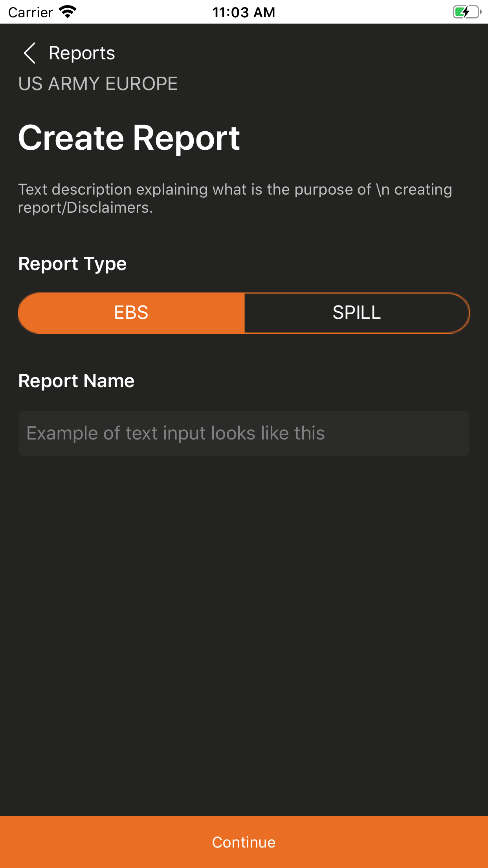Image resolution: width=488 pixels, height=868 pixels.
Task: Tap the Continue bar at bottom
Action: [244, 842]
